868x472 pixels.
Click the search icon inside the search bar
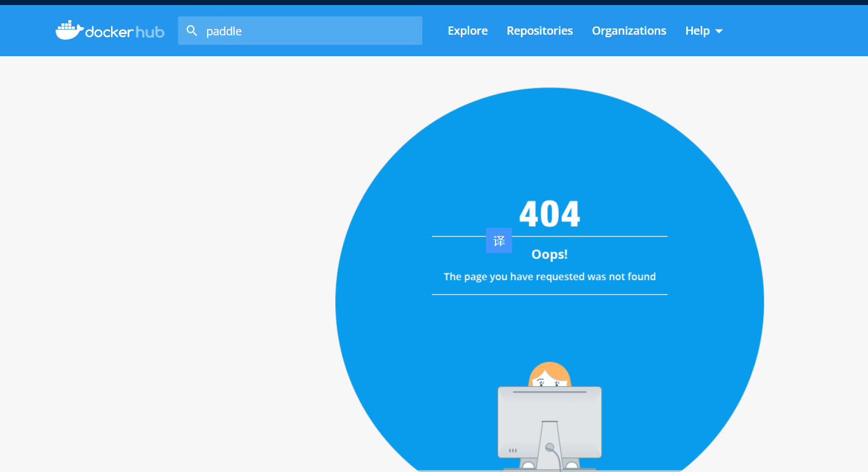coord(191,30)
